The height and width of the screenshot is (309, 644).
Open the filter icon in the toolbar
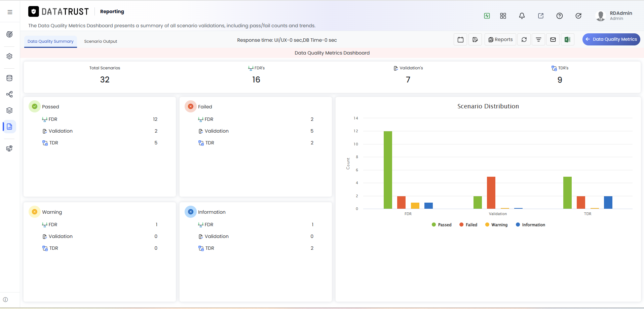tap(538, 39)
